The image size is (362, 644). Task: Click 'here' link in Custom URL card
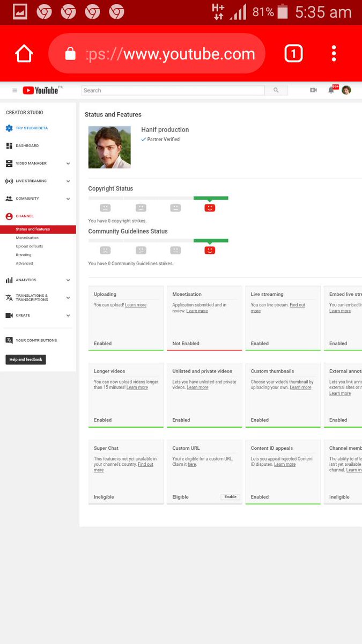tap(191, 464)
